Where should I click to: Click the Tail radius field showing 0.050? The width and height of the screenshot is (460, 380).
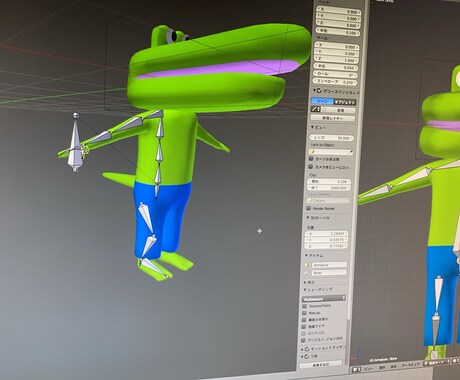(336, 67)
